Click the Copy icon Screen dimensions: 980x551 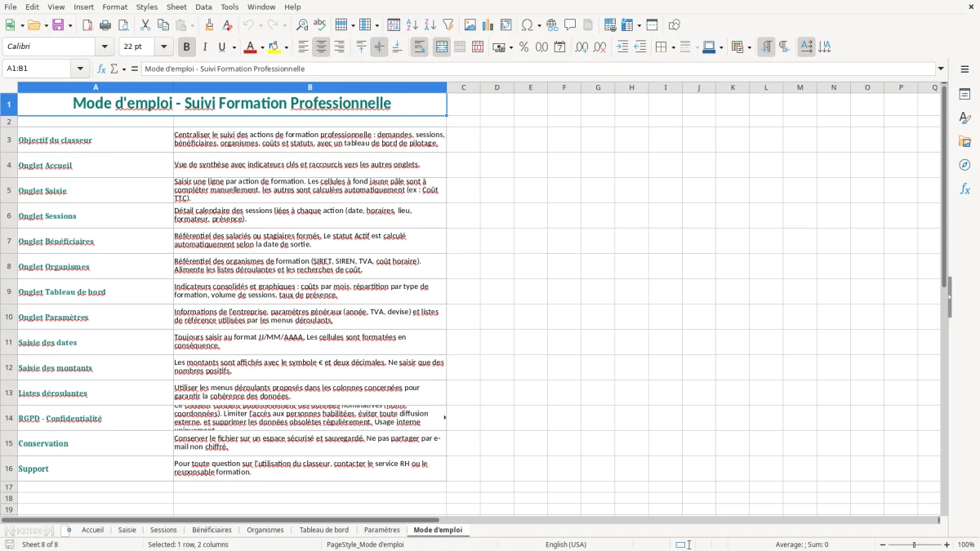[163, 25]
